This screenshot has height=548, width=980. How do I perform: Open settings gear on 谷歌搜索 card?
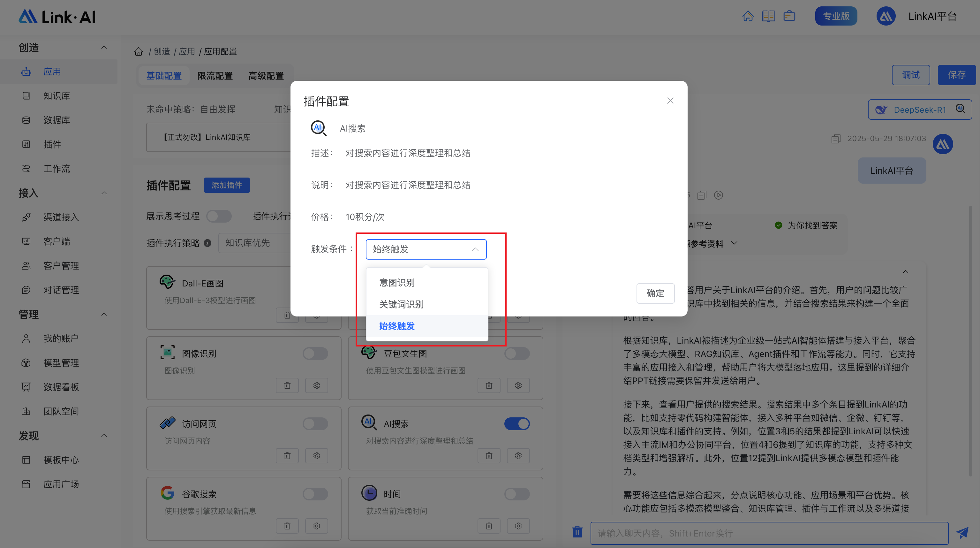click(x=317, y=526)
